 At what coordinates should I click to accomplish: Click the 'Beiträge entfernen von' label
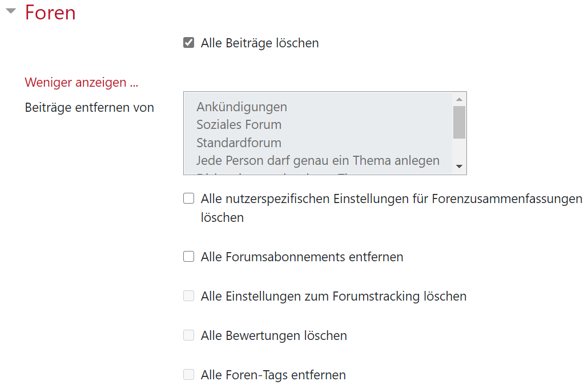[x=89, y=107]
